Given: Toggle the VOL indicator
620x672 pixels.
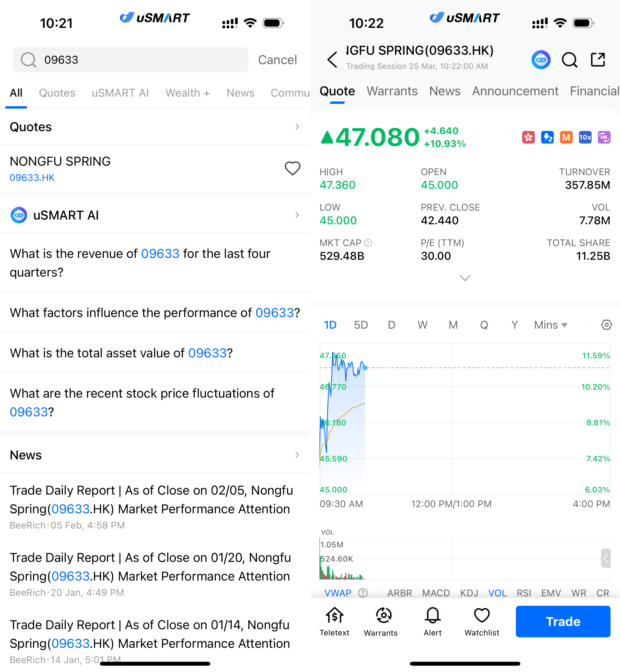Looking at the screenshot, I should click(x=497, y=593).
